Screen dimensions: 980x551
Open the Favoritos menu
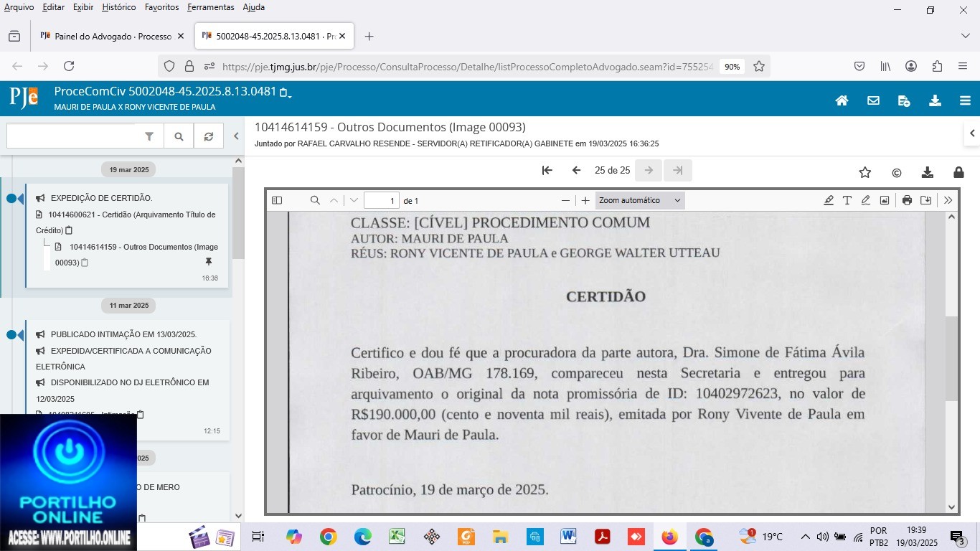click(161, 7)
